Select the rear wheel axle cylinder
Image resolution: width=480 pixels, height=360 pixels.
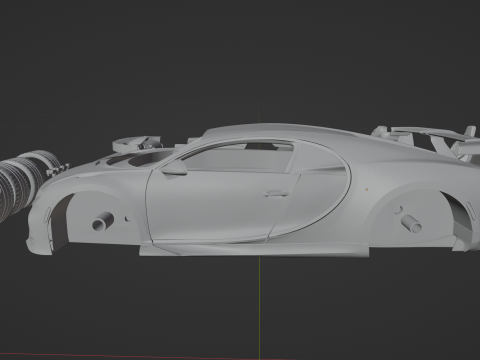tap(412, 224)
